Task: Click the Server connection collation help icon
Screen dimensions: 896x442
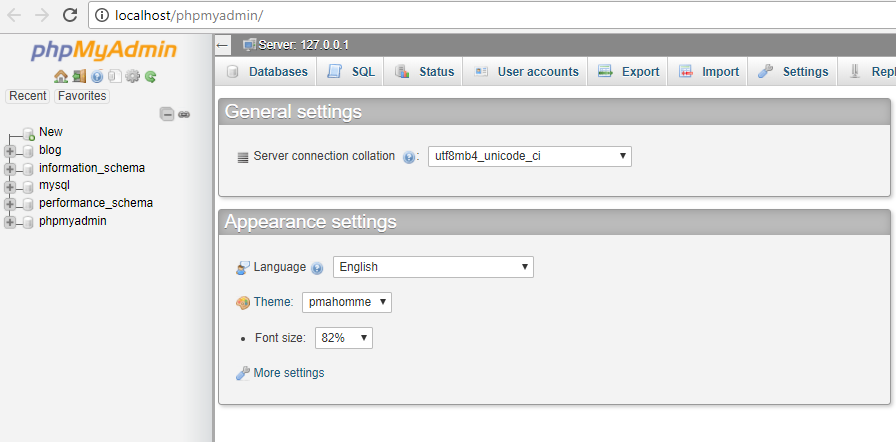Action: click(409, 158)
